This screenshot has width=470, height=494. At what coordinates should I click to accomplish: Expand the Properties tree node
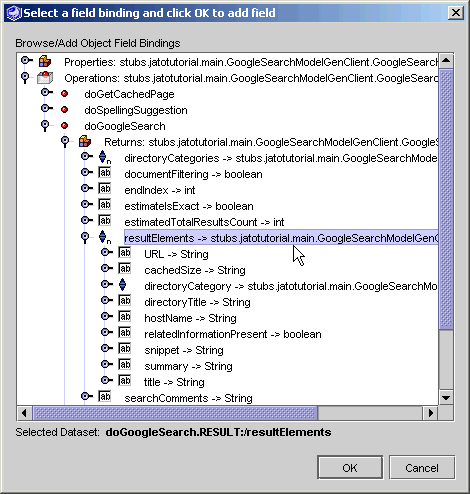point(26,60)
